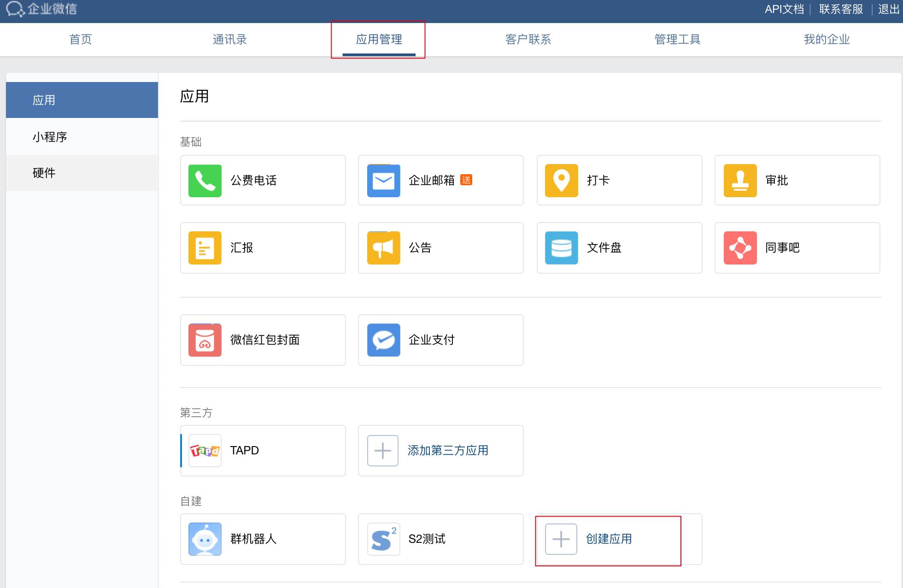Open the 打卡 location pin icon

[561, 181]
